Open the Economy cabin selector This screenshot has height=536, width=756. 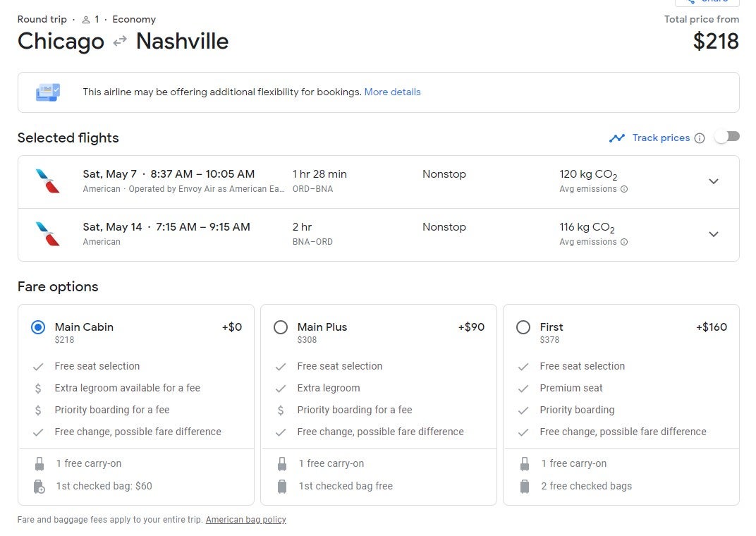pos(134,19)
